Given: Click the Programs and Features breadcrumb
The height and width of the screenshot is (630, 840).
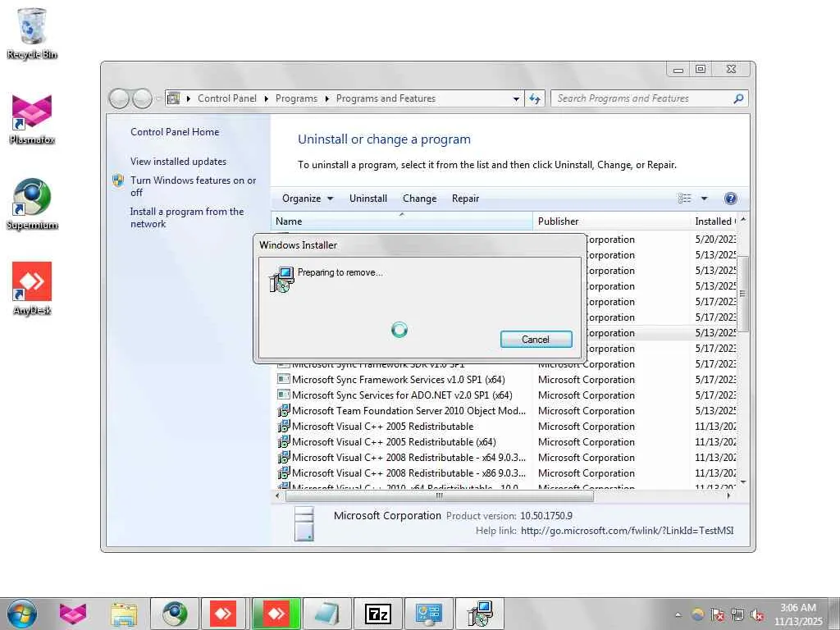Looking at the screenshot, I should 386,98.
